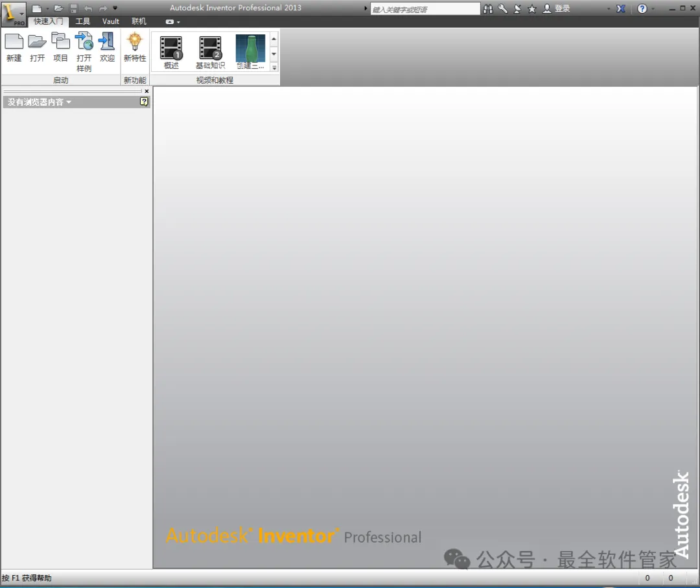Screen dimensions: 700x588
Task: Switch to the 工具 ribbon tab
Action: 82,21
